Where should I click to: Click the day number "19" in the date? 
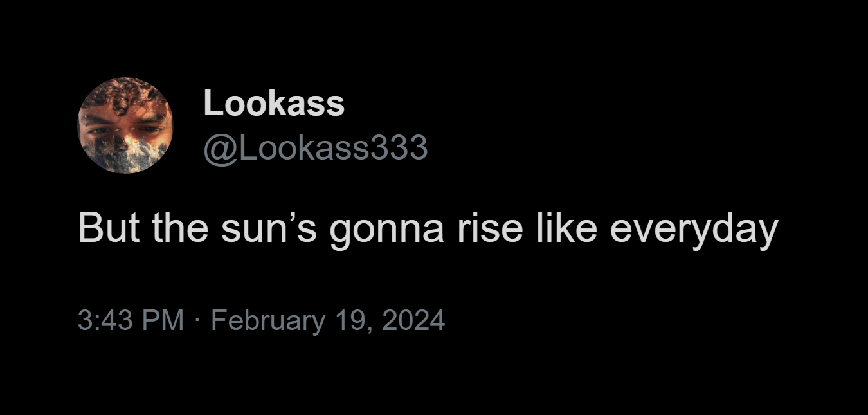[x=350, y=320]
